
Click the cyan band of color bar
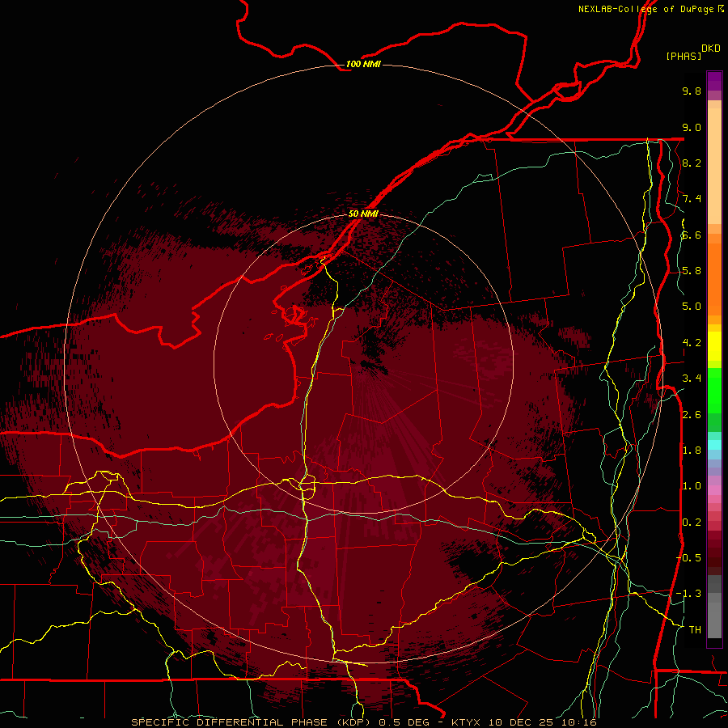click(x=714, y=445)
